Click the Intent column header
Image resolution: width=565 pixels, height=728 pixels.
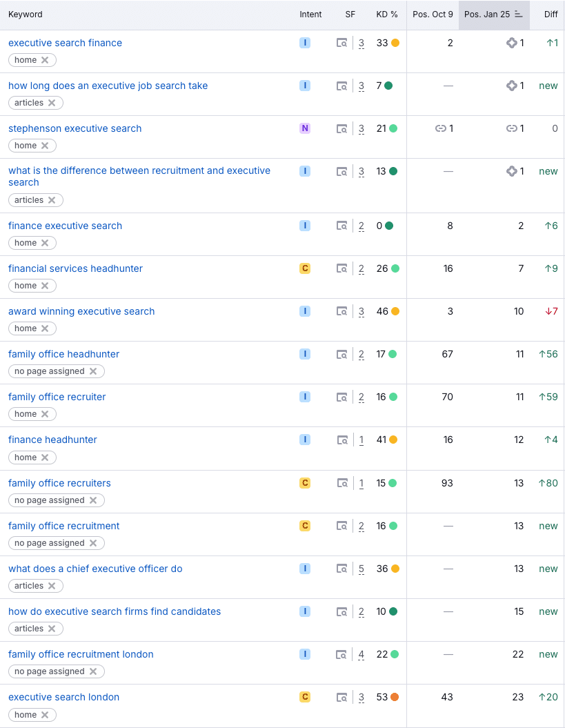point(310,14)
